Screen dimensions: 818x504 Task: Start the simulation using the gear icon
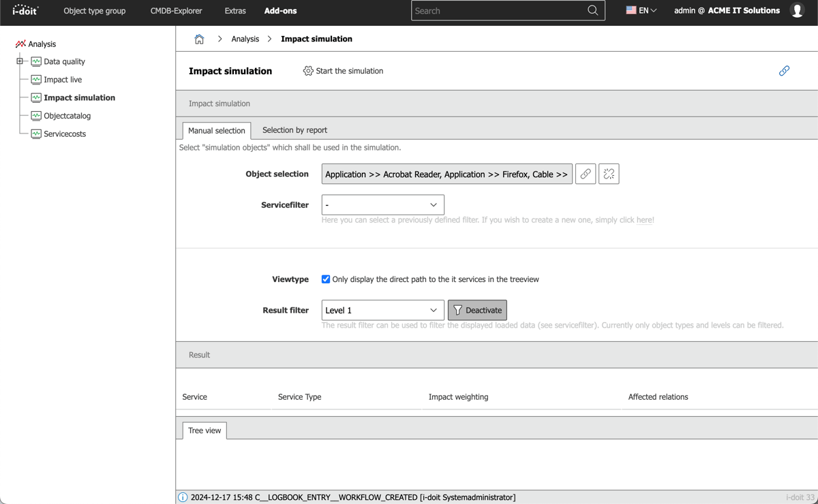(x=308, y=70)
